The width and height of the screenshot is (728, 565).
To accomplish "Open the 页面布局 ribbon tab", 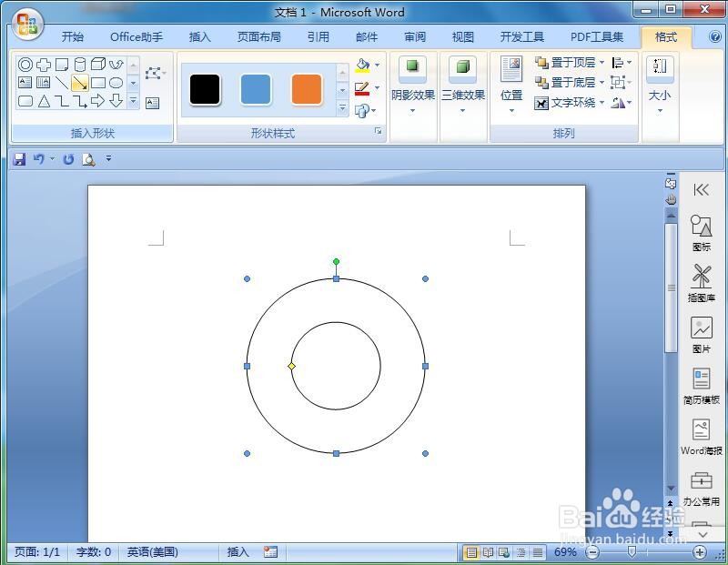I will click(x=258, y=36).
